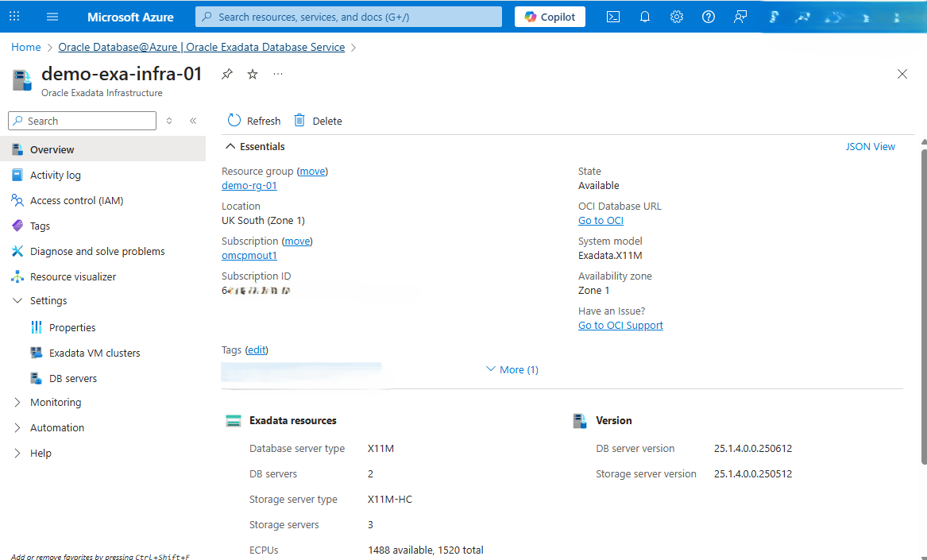Toggle the resource search pane collapse arrow

[x=192, y=120]
